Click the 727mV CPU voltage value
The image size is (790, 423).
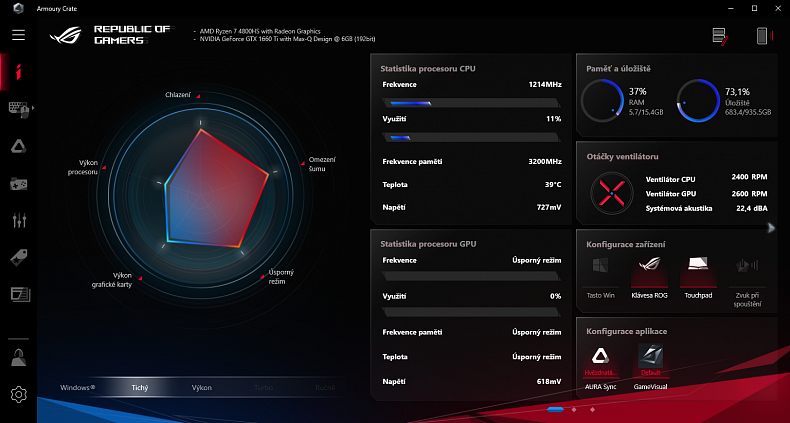click(549, 207)
